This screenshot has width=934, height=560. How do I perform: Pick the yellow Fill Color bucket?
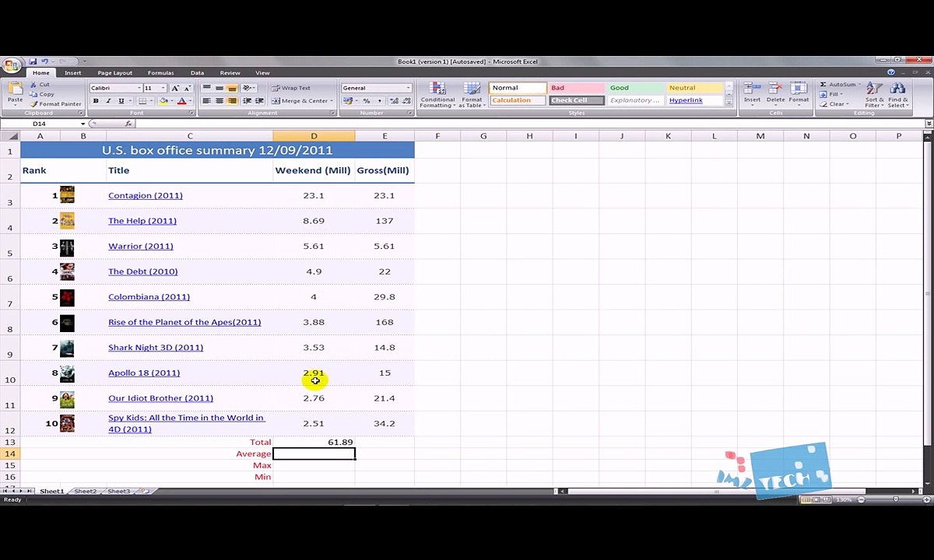163,101
